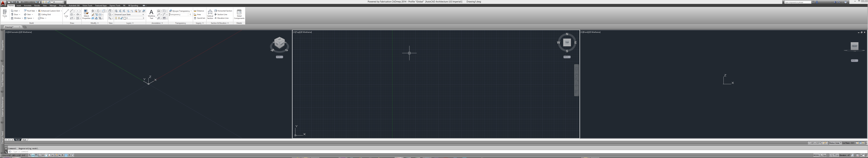The width and height of the screenshot is (868, 158).
Task: Click the Enhanced Custom Grid tool
Action: pos(50,11)
